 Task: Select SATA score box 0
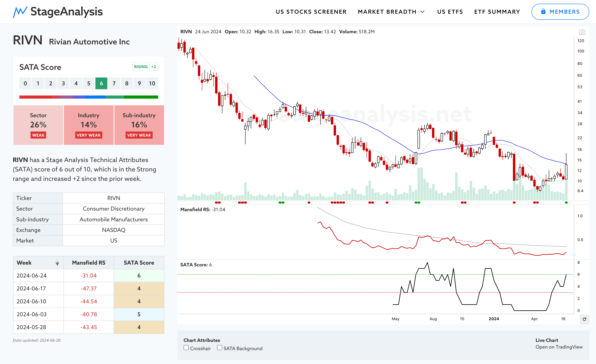point(25,83)
